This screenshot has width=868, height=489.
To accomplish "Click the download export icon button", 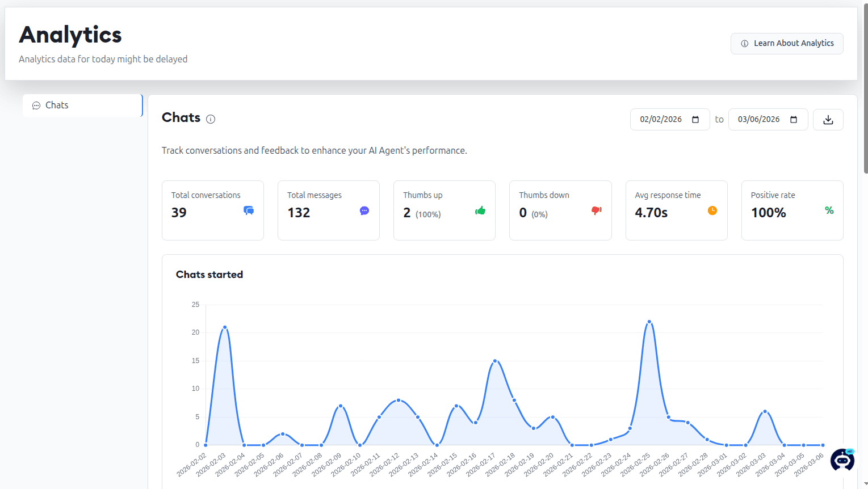I will click(828, 120).
